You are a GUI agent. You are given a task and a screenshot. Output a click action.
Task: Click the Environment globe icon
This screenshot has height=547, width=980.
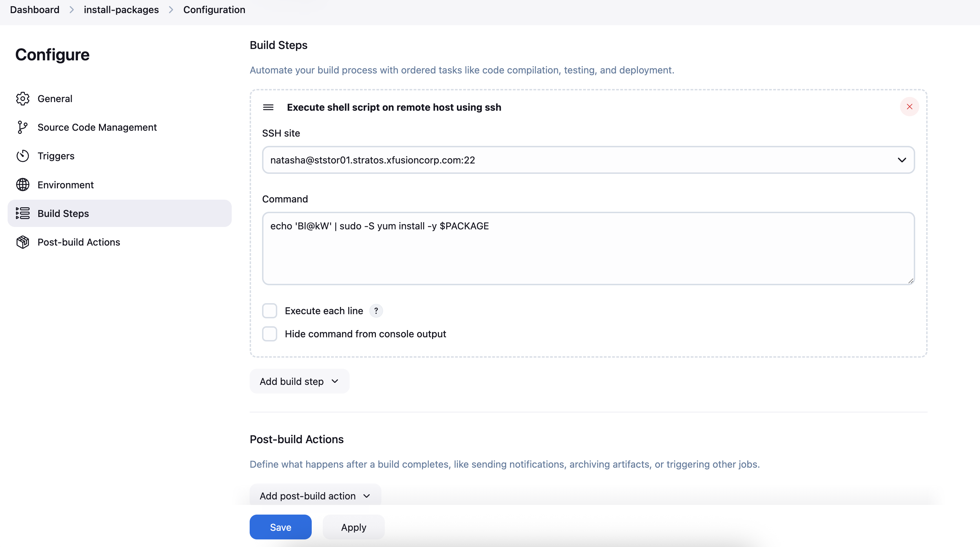click(22, 185)
